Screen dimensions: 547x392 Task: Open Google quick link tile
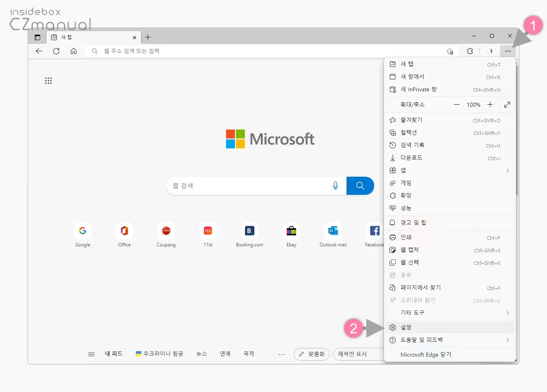pyautogui.click(x=83, y=235)
